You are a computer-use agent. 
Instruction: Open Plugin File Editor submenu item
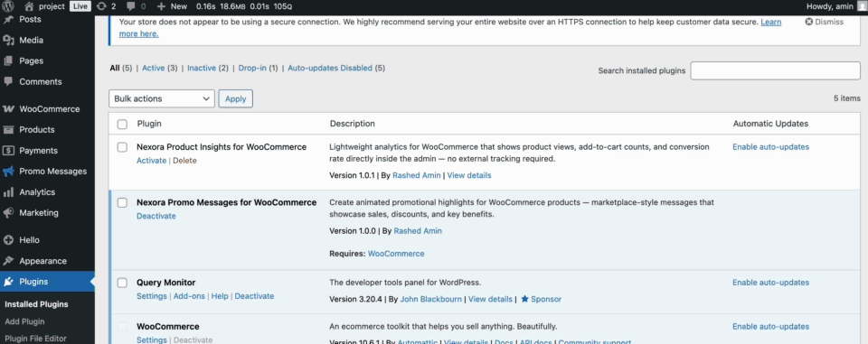(x=35, y=339)
